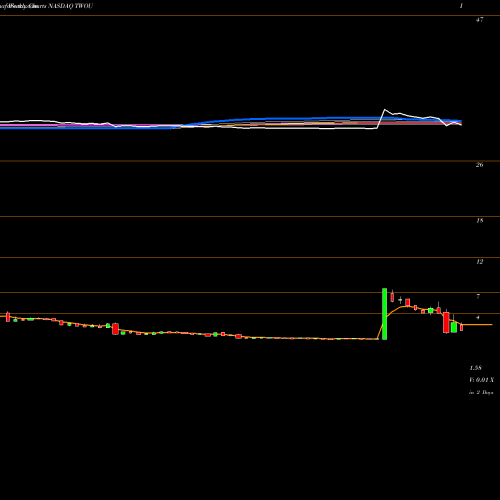Select the 12 price axis label

[479, 262]
